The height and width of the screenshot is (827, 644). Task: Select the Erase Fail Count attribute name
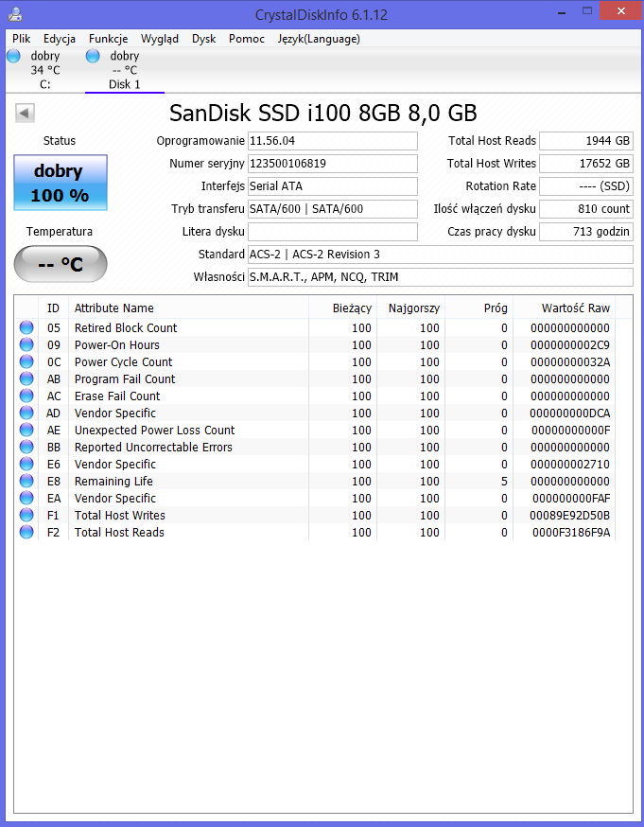tap(117, 396)
